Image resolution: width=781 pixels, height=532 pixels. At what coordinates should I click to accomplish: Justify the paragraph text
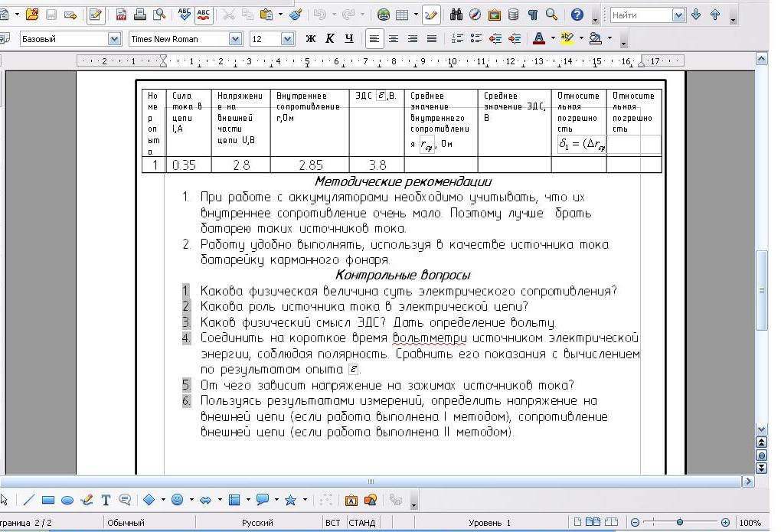[x=432, y=39]
